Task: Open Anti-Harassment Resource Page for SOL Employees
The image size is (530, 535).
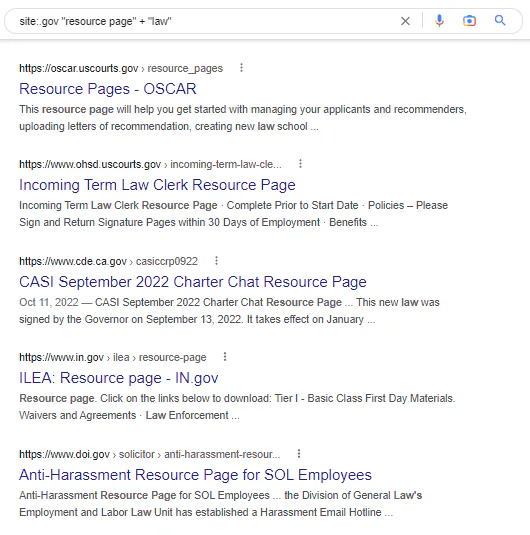Action: pos(195,475)
